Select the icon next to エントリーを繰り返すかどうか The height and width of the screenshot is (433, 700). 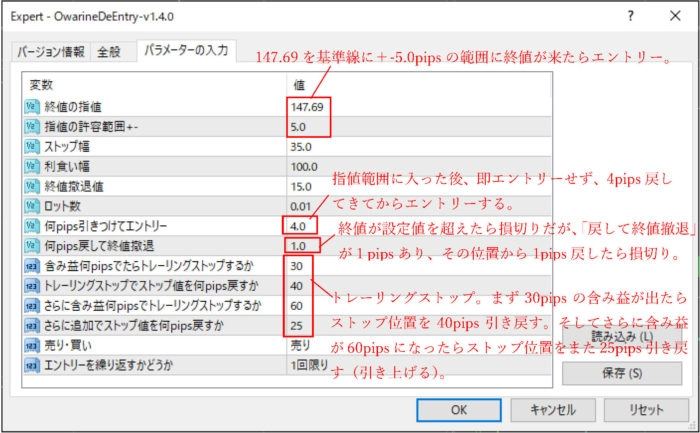pos(32,366)
